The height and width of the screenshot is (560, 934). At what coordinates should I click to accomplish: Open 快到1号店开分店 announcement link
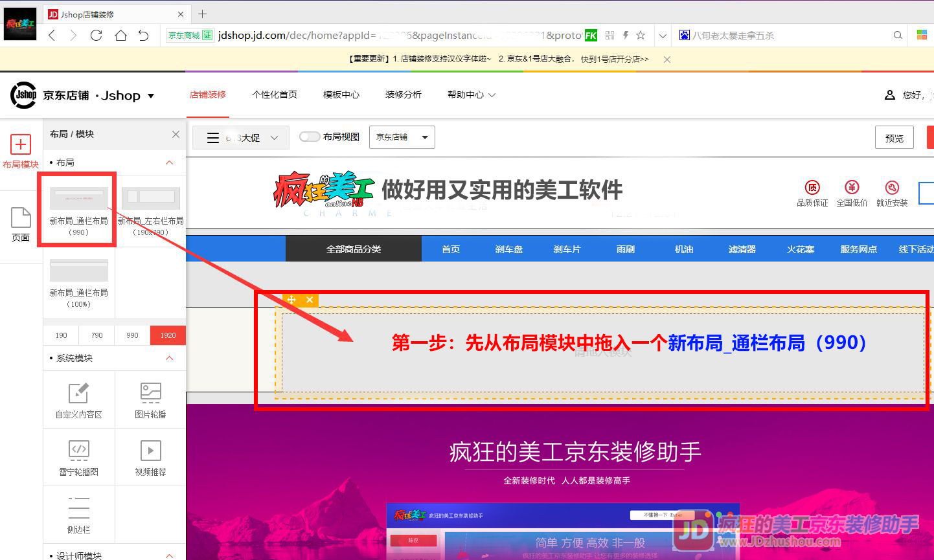(615, 59)
